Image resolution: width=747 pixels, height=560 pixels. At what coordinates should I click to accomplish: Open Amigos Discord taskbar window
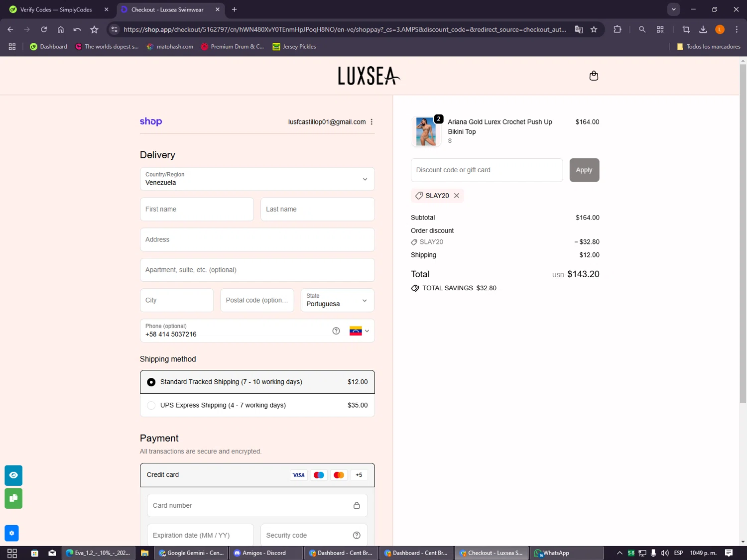(x=266, y=553)
